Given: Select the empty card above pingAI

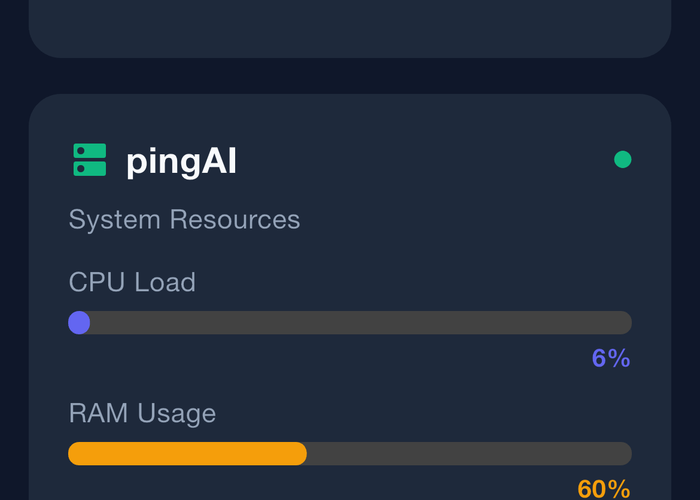Looking at the screenshot, I should [x=349, y=27].
